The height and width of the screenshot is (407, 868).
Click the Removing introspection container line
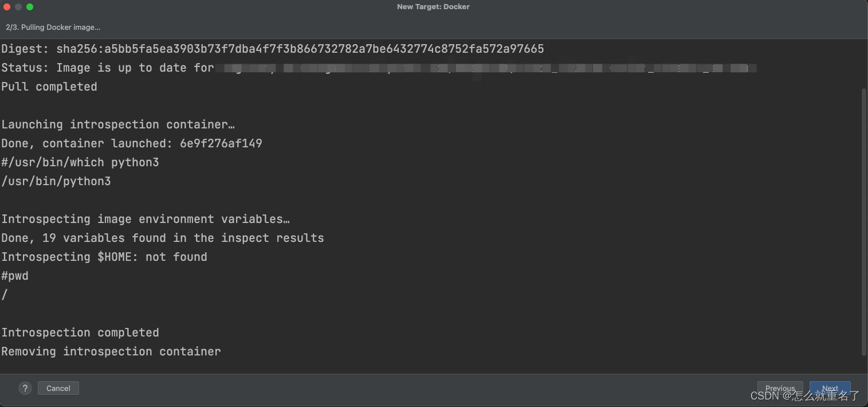tap(111, 351)
